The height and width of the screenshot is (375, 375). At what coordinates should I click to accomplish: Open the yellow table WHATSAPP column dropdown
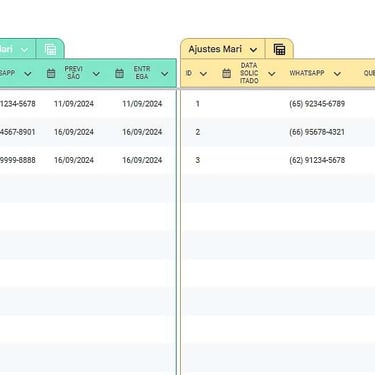(x=337, y=74)
